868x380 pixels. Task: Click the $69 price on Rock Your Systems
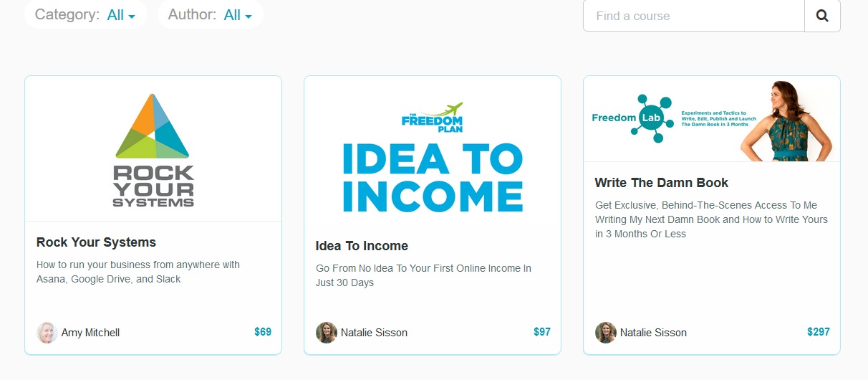tap(263, 332)
